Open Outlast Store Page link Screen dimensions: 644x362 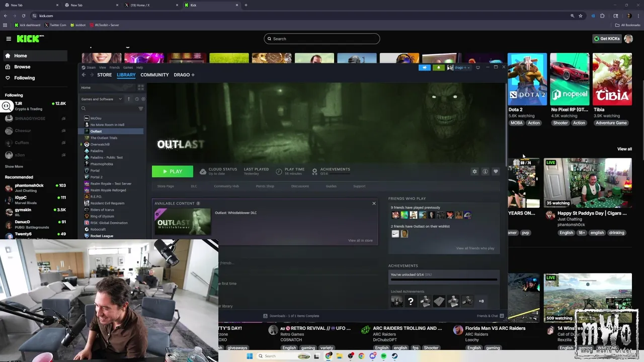pos(166,186)
